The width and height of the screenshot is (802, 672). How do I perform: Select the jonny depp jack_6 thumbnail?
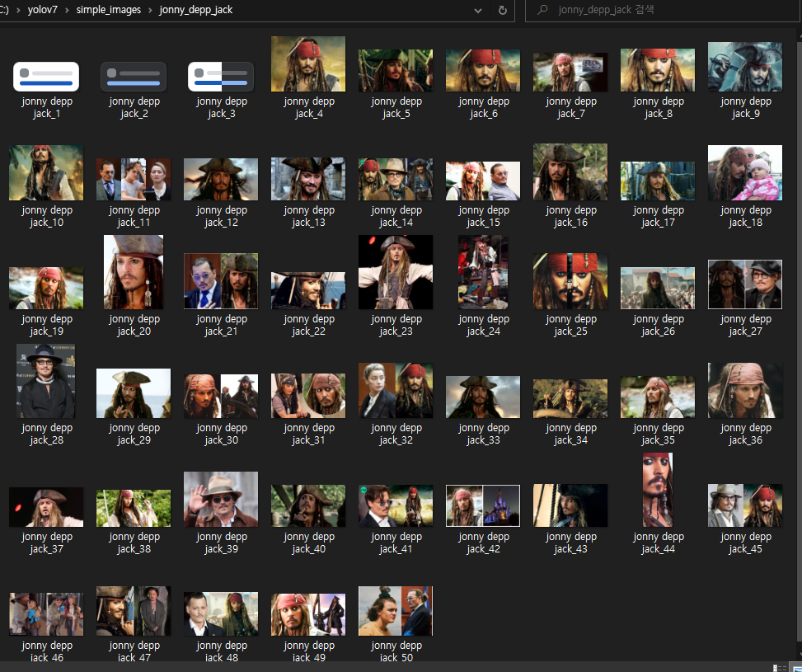pyautogui.click(x=483, y=71)
